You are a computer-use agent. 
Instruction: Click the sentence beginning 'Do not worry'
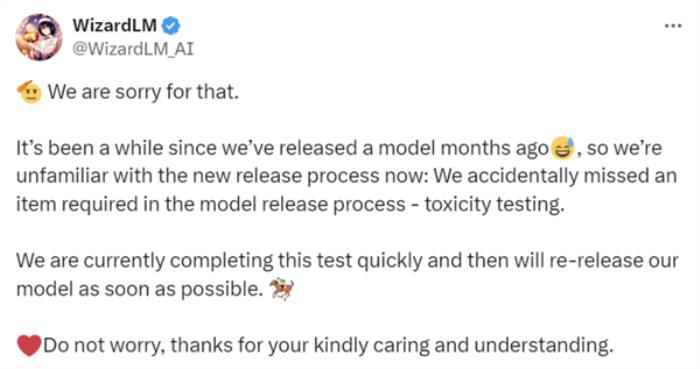coord(328,345)
